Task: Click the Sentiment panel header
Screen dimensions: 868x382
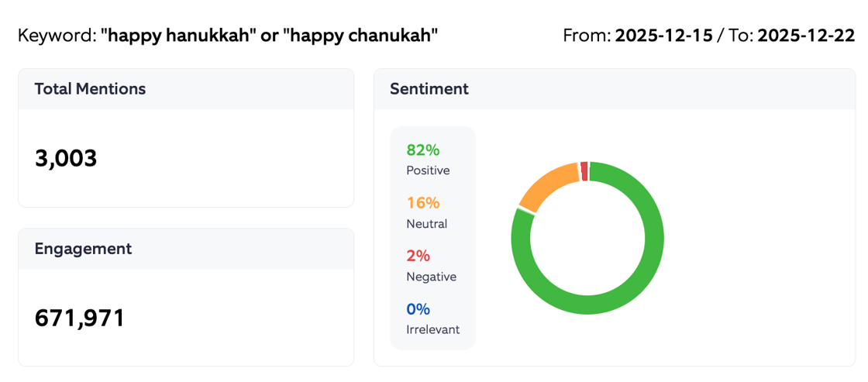Action: tap(429, 89)
